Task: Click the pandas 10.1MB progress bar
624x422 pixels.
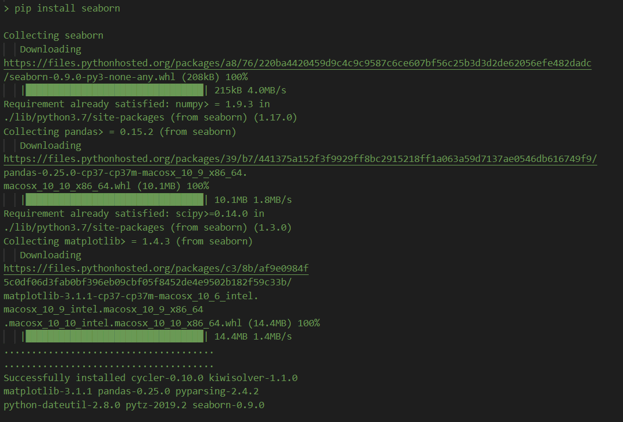Action: pyautogui.click(x=114, y=200)
